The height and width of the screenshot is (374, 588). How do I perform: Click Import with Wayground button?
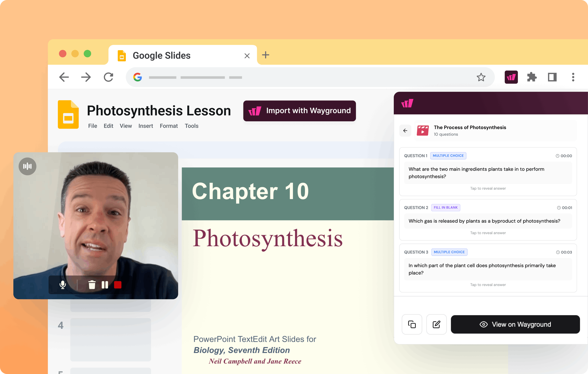click(x=299, y=111)
